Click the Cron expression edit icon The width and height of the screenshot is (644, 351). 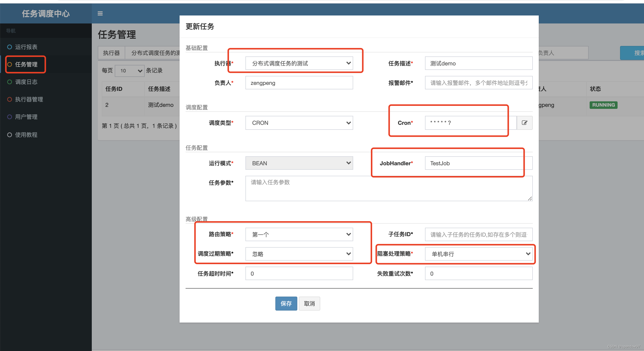(524, 123)
